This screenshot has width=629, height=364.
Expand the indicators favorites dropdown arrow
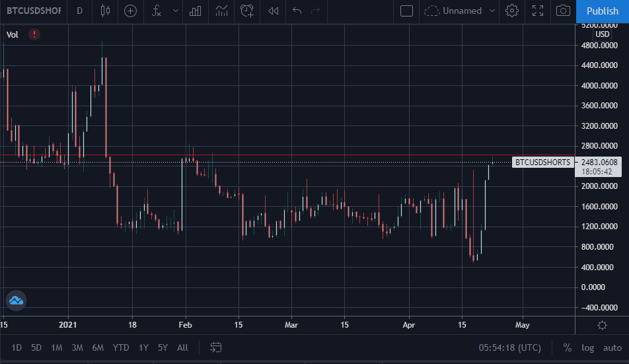(175, 11)
